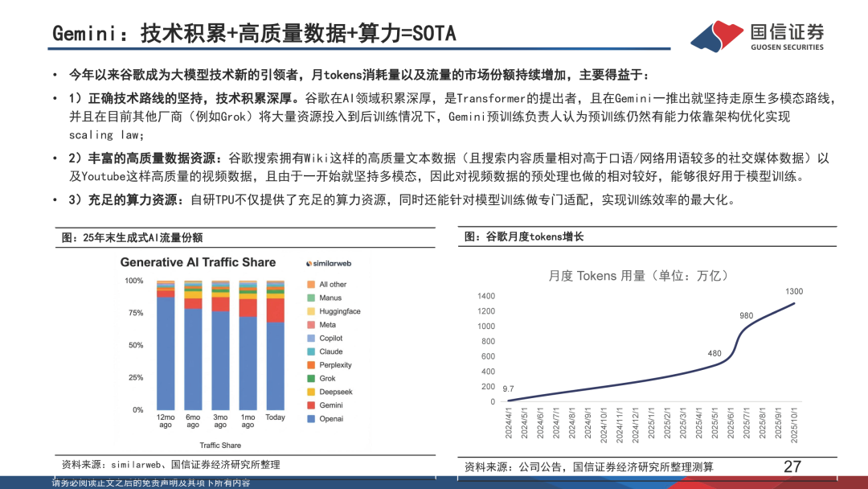Viewport: 868px width, 489px height.
Task: Click the page number 27
Action: tap(792, 466)
